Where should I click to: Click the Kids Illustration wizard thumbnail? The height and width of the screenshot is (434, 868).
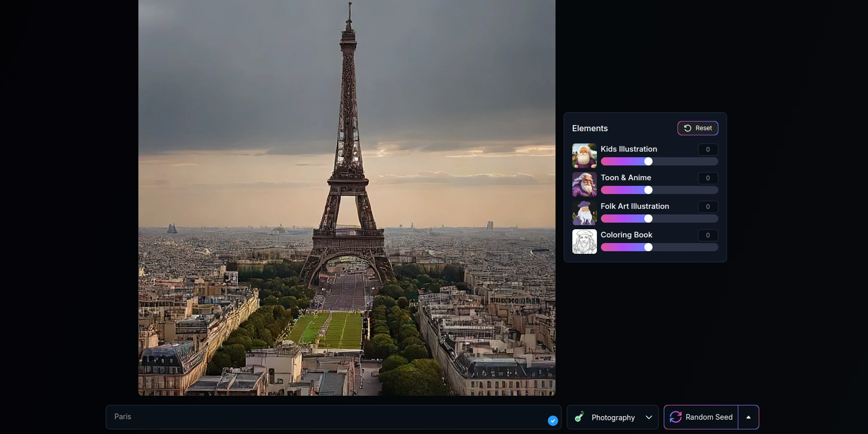click(x=584, y=156)
